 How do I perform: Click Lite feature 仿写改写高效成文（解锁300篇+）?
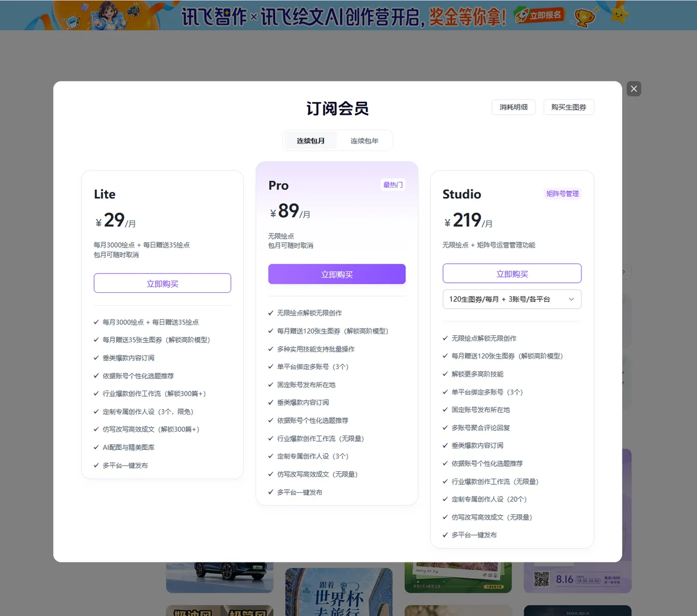147,429
